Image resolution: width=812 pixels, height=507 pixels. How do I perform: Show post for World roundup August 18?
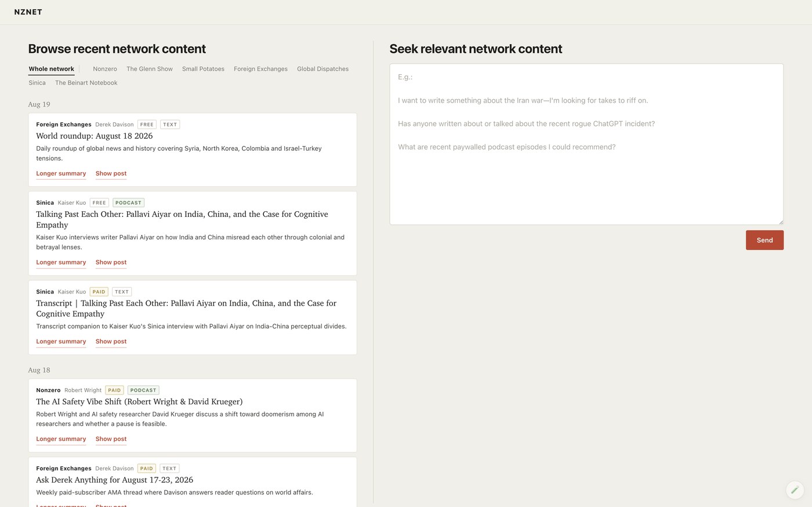coord(111,173)
